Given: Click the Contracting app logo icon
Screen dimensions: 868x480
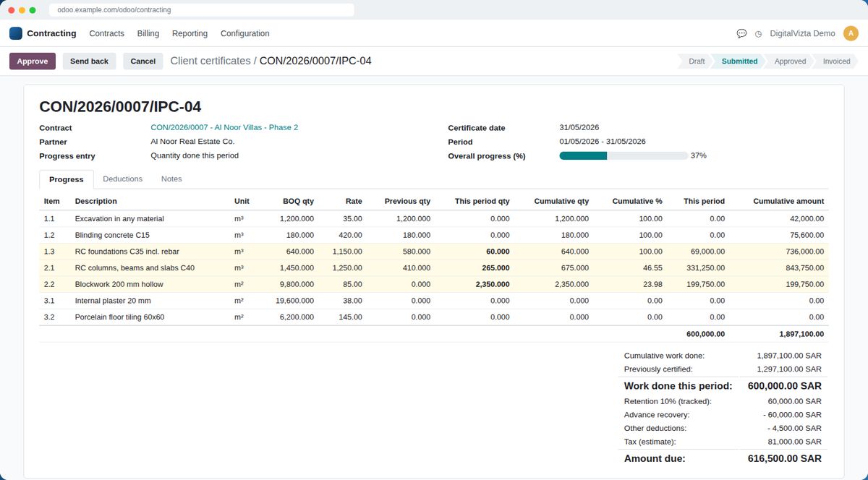Looking at the screenshot, I should [16, 33].
